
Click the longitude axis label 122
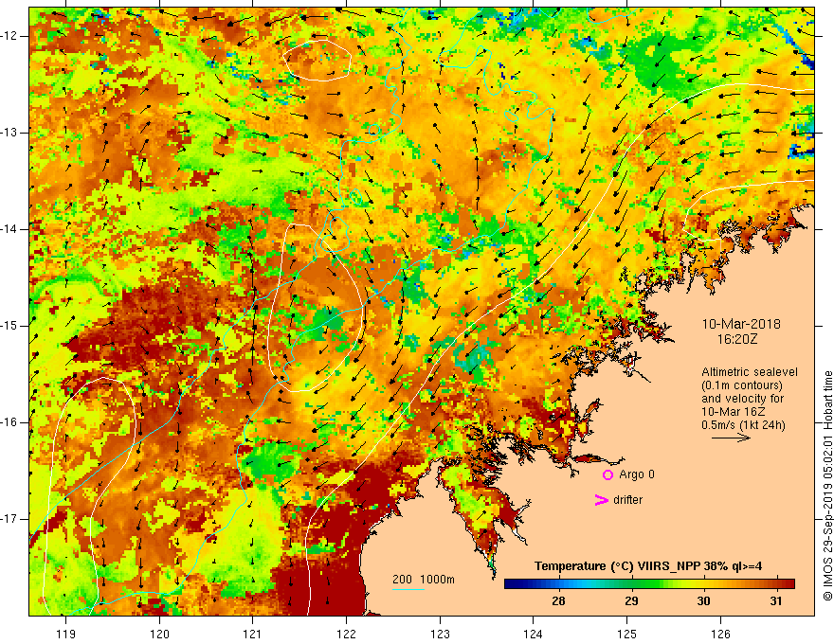(346, 635)
